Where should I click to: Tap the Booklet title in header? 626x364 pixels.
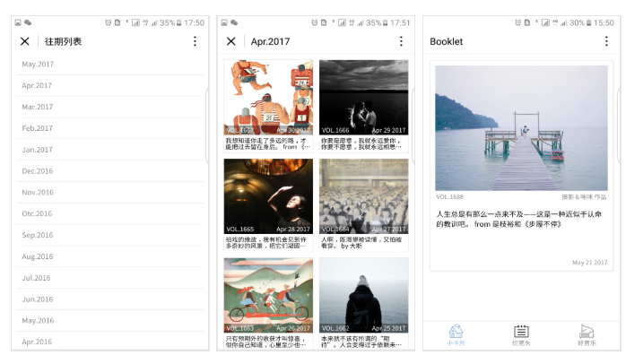(x=446, y=41)
